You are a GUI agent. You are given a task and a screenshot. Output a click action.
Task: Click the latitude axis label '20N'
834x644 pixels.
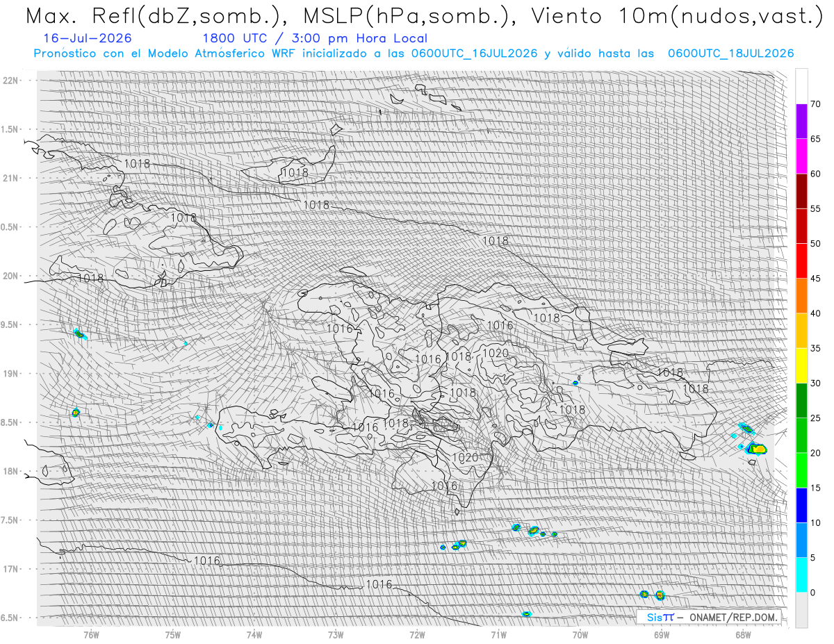tap(11, 276)
